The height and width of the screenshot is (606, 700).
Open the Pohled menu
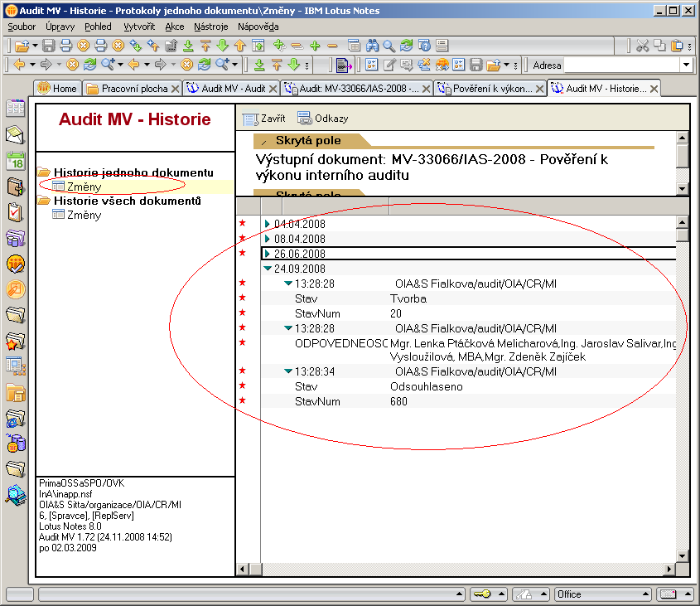tap(98, 27)
